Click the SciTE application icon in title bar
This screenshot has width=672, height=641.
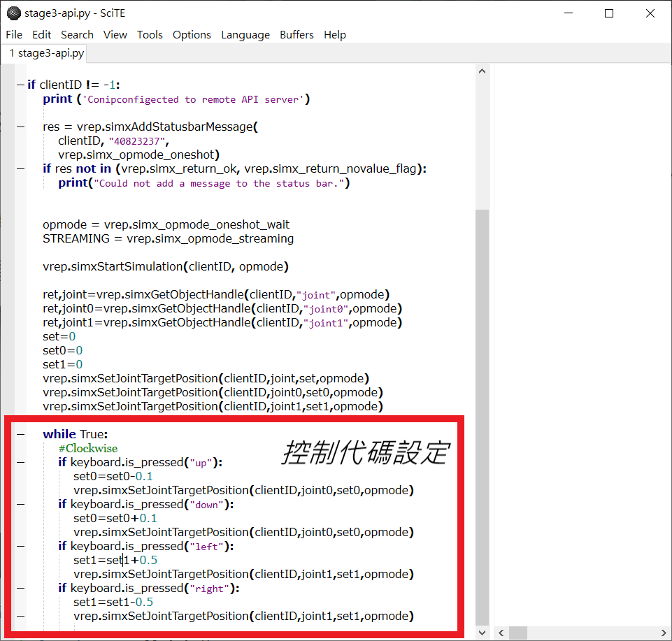[x=14, y=13]
